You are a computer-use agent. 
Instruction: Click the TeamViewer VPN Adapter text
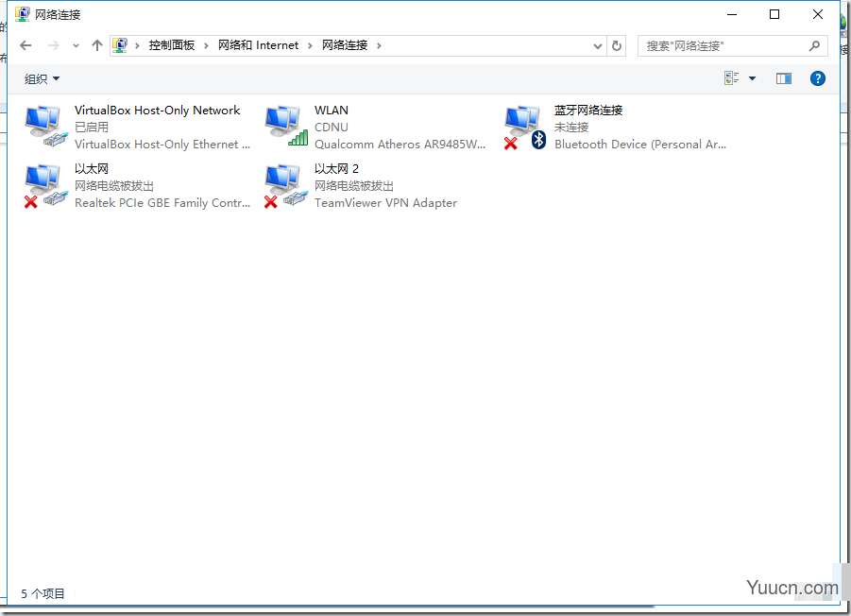(x=385, y=203)
